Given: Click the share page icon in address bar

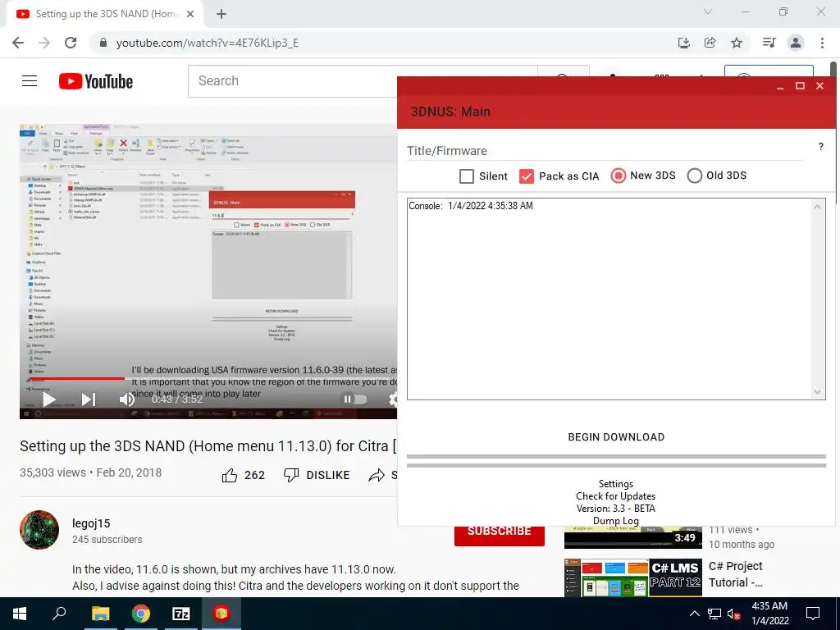Looking at the screenshot, I should (710, 43).
